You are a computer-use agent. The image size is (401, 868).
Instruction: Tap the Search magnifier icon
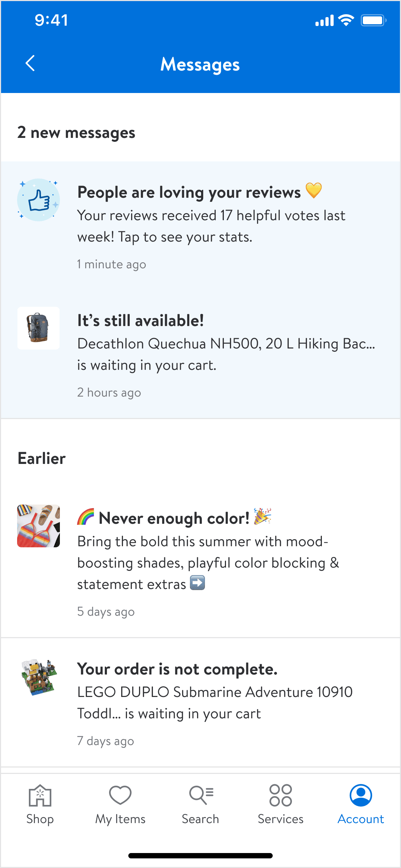pyautogui.click(x=201, y=795)
